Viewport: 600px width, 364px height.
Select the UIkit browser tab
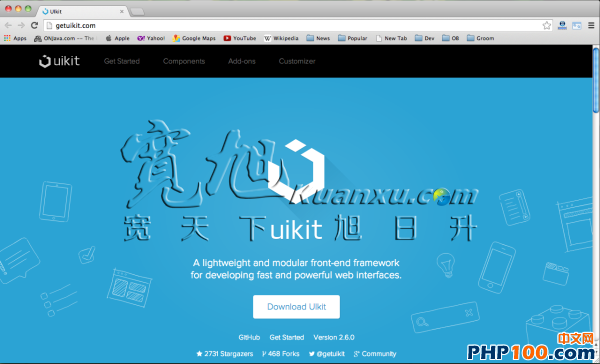[83, 11]
